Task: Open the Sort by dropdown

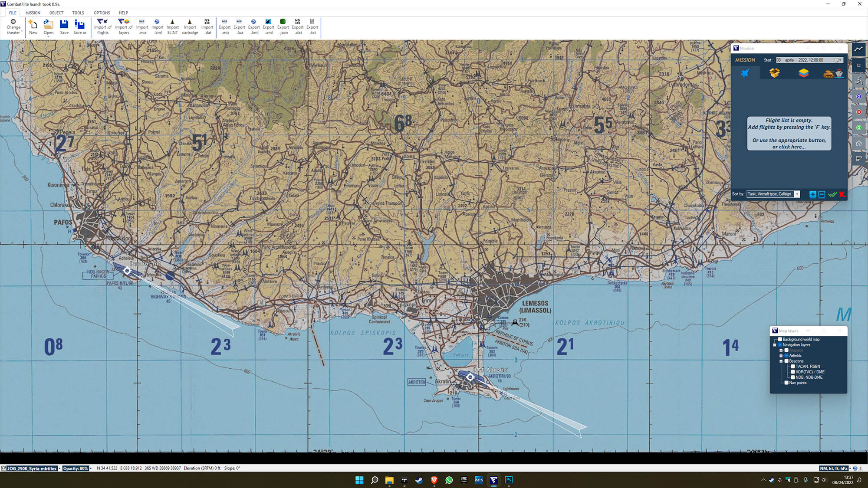Action: (x=797, y=194)
